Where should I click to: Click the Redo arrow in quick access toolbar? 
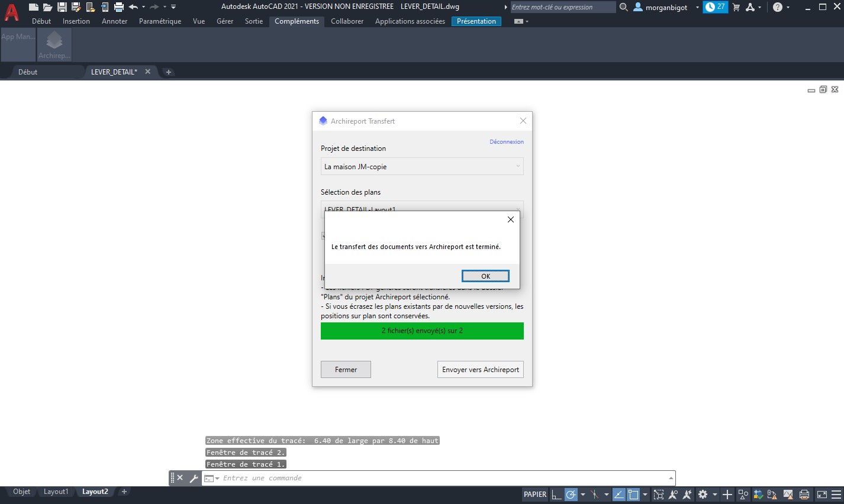point(154,7)
